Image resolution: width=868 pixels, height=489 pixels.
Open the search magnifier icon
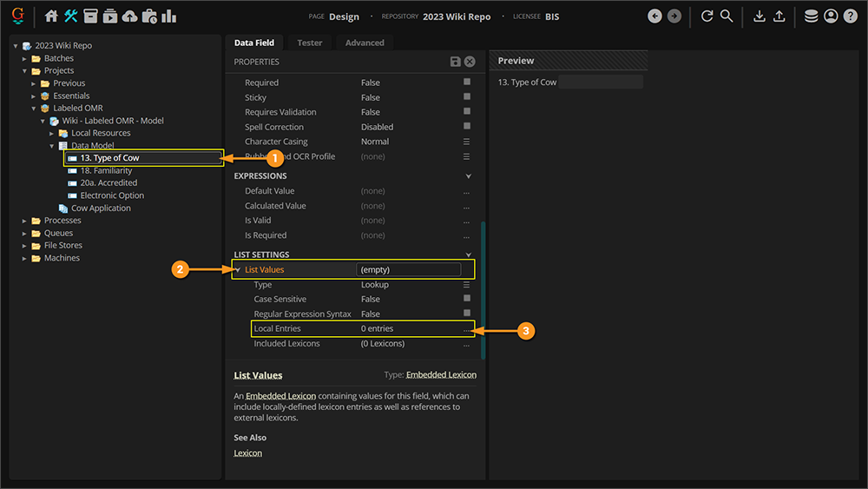coord(727,16)
